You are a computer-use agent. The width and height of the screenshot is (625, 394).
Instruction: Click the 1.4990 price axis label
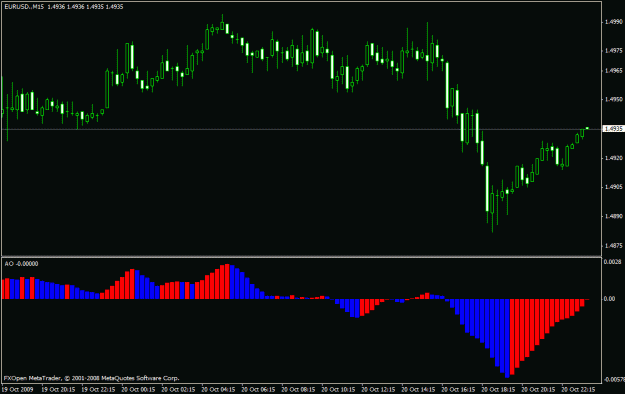point(614,22)
